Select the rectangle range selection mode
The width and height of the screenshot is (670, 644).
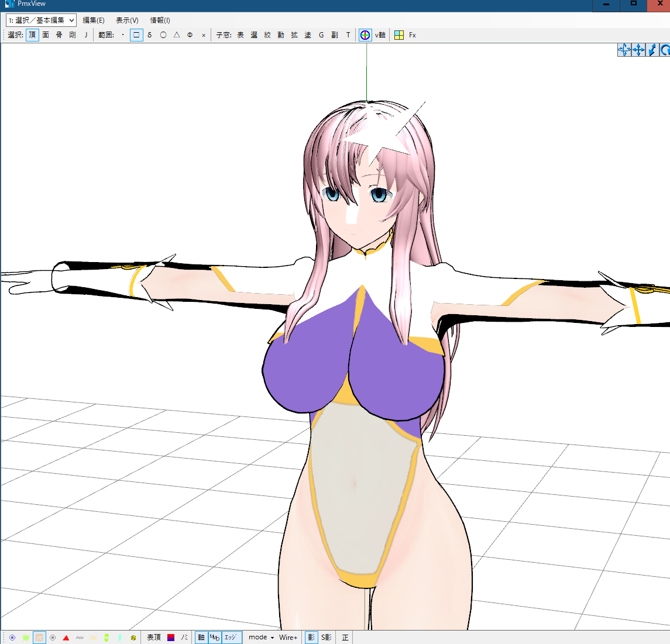point(136,35)
